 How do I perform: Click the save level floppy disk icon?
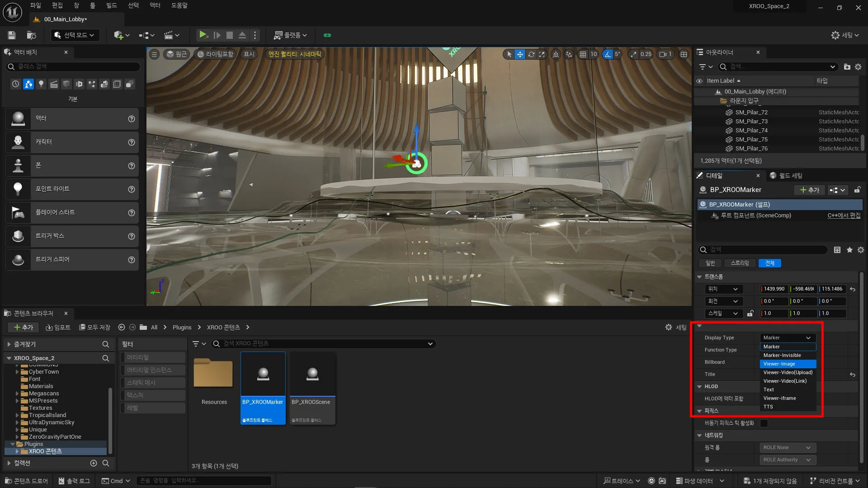pos(12,35)
